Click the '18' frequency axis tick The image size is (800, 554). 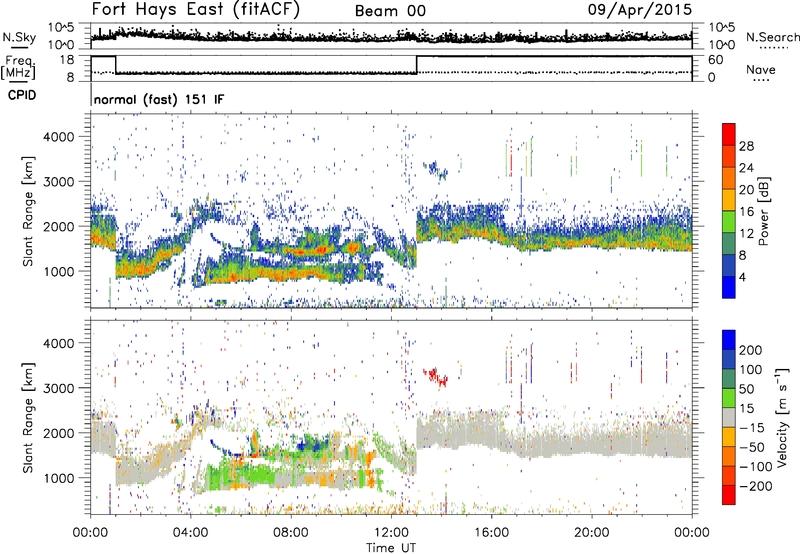tap(67, 60)
